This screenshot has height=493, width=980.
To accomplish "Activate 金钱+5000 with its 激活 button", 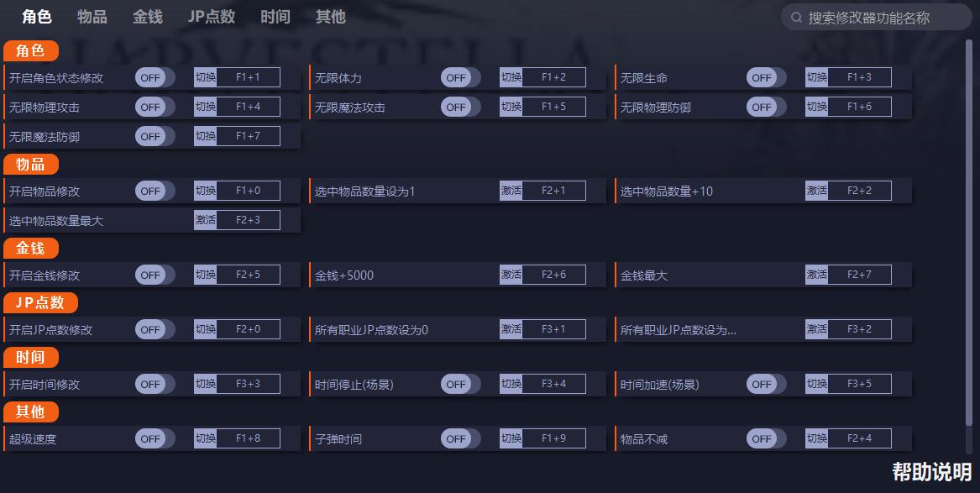I will (x=511, y=275).
